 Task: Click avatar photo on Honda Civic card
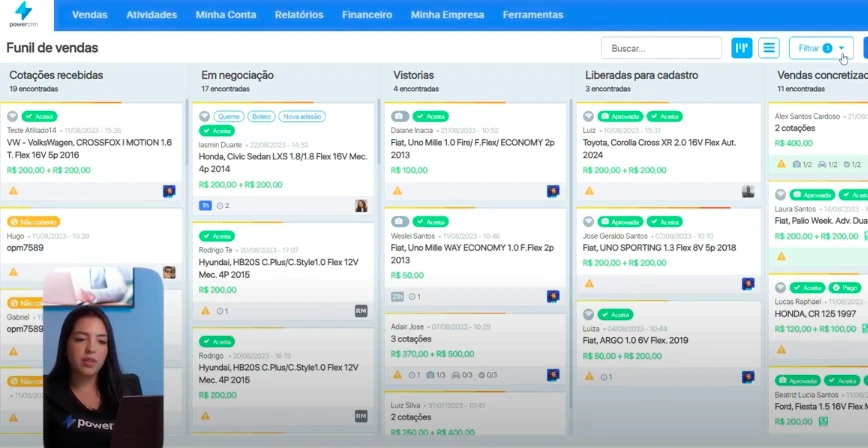[361, 205]
